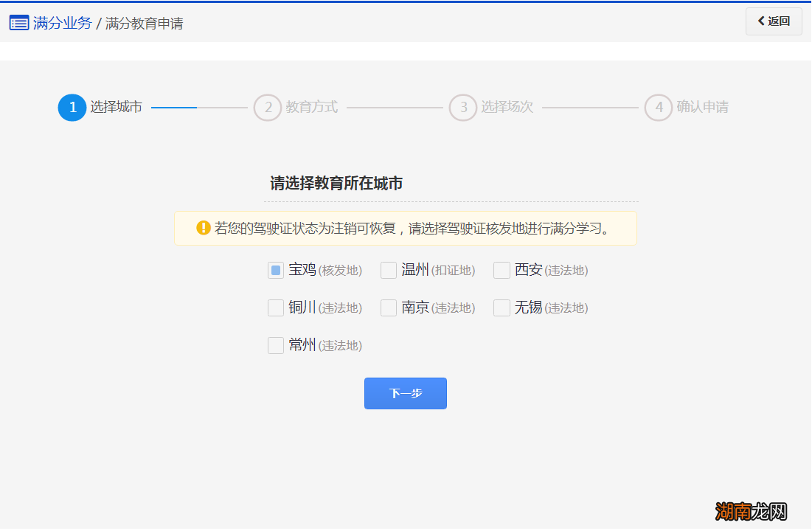Click the orange warning icon in the notice
Screen dimensions: 812x531
[202, 229]
